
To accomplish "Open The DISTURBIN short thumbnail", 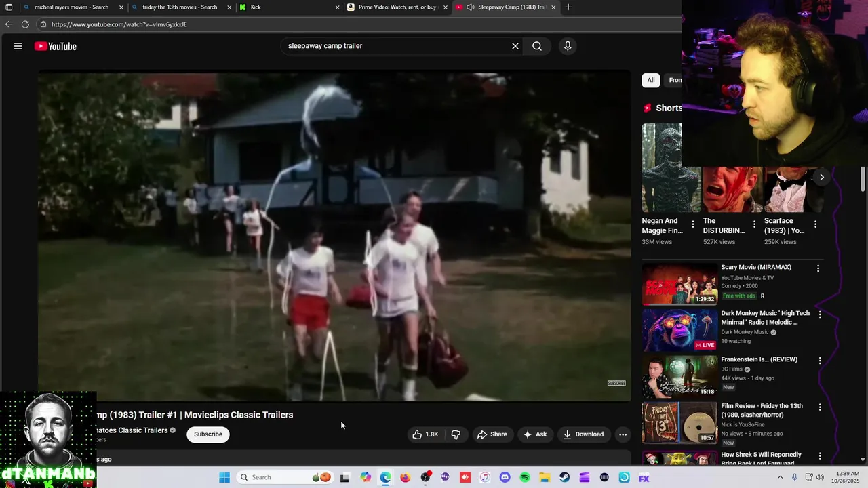I will point(733,189).
